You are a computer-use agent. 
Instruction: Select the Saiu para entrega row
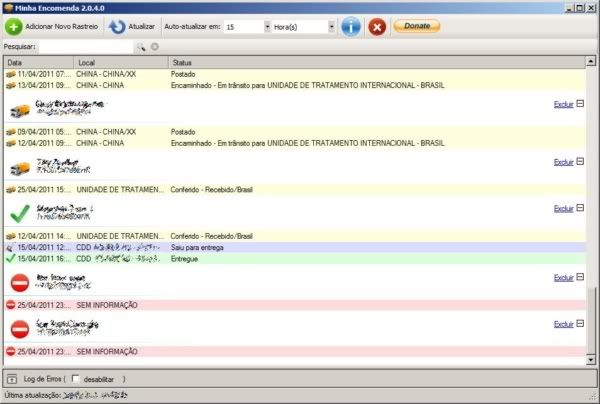(x=295, y=248)
